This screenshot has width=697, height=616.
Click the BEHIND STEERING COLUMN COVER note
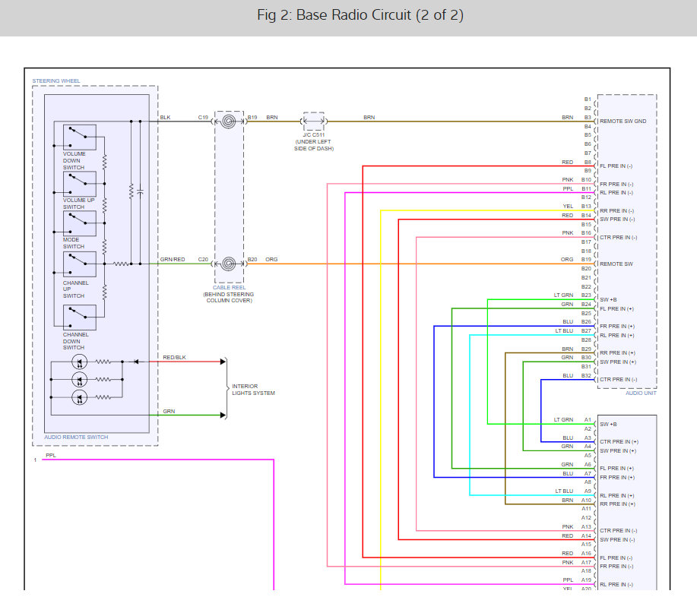point(229,298)
